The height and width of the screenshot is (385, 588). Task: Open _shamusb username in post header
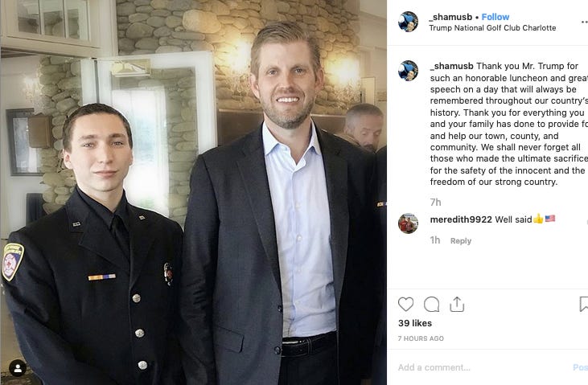click(450, 17)
